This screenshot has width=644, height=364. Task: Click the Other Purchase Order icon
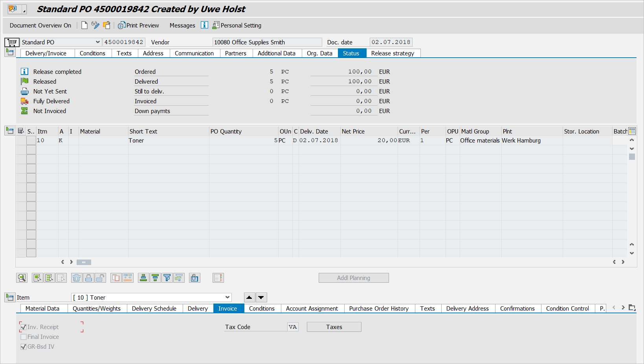106,26
